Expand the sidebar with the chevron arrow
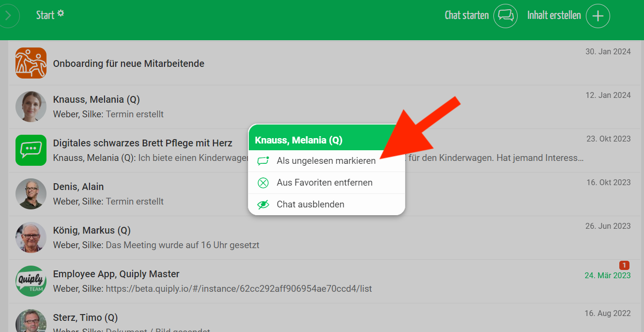 pos(8,16)
